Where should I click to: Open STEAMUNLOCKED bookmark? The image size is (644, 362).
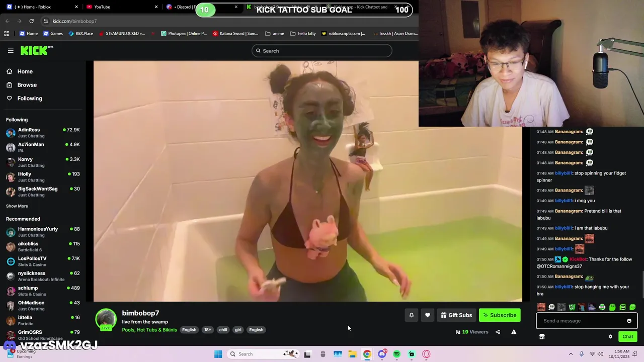pyautogui.click(x=122, y=34)
